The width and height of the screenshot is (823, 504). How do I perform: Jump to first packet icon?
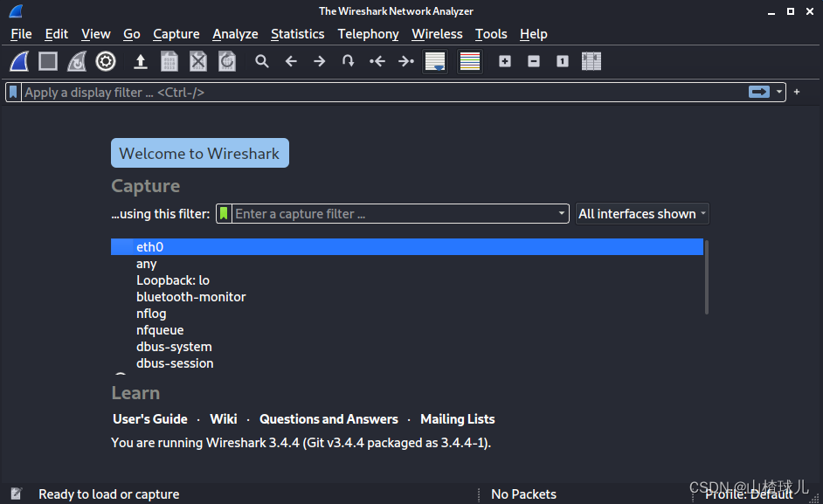click(377, 61)
